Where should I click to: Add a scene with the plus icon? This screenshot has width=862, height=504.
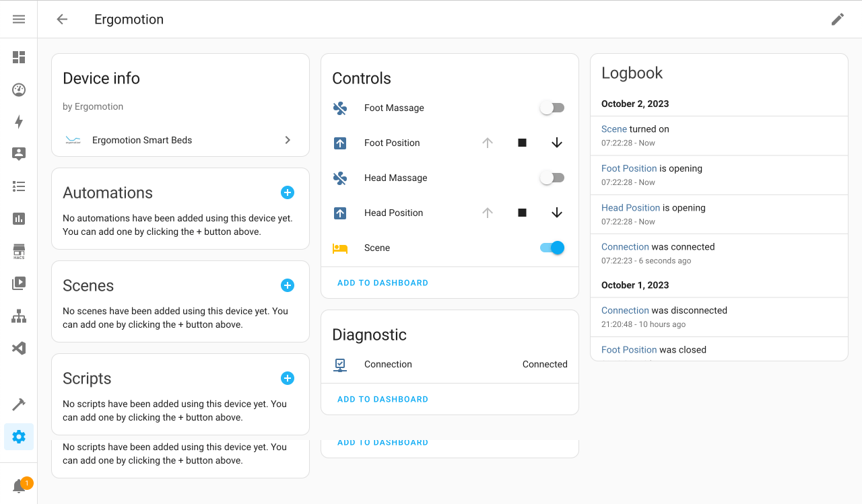[288, 285]
